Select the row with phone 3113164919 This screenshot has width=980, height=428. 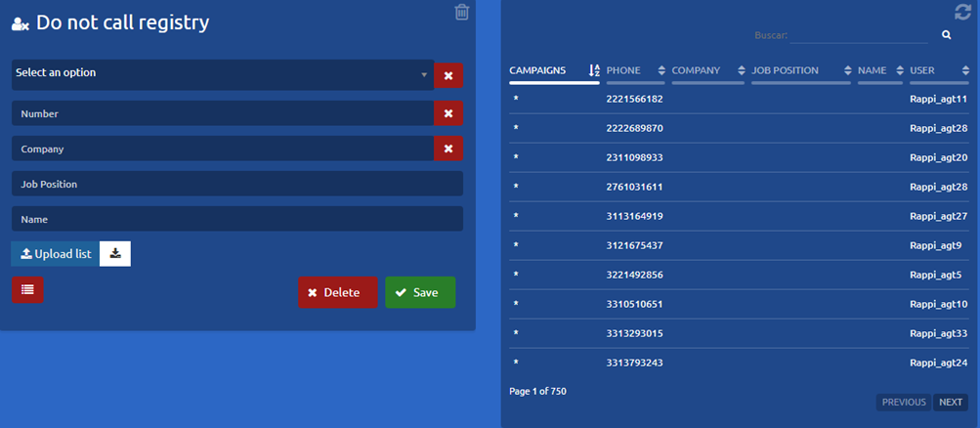tap(635, 216)
